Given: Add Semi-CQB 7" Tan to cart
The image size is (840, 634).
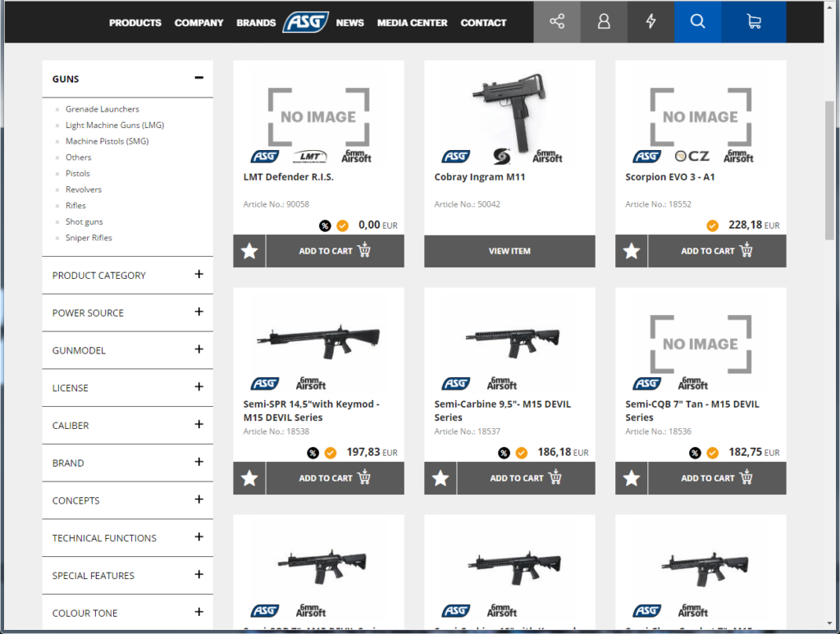Looking at the screenshot, I should click(x=717, y=477).
